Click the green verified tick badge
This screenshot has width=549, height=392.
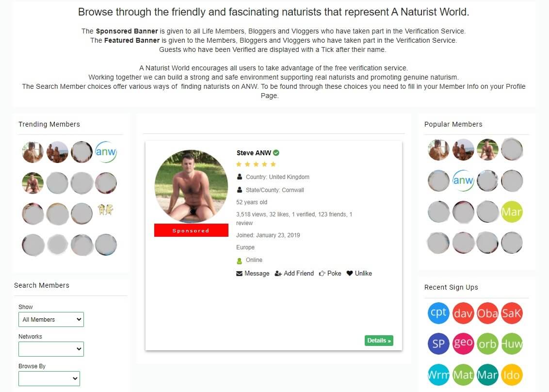(x=276, y=153)
